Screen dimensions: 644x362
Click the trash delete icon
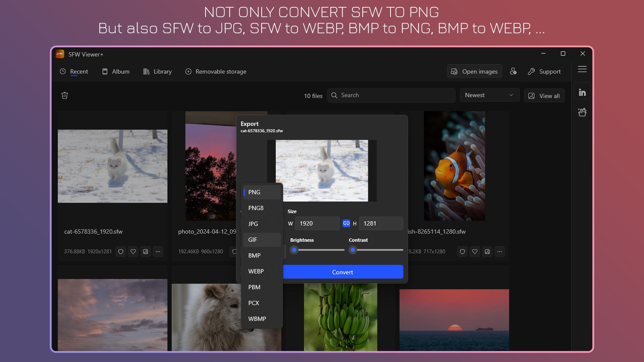point(65,95)
